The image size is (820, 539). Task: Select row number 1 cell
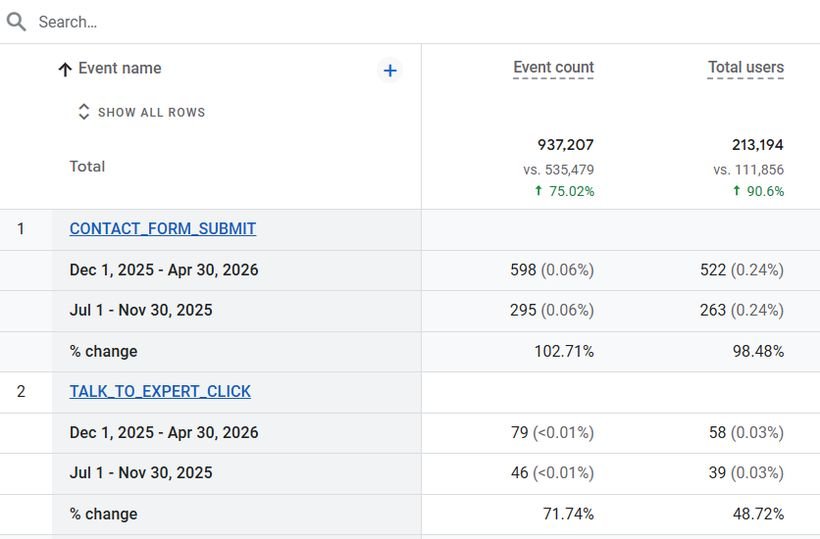(21, 229)
